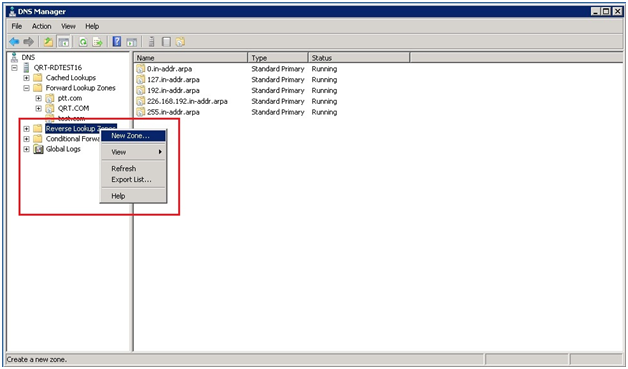
Task: Expand the Cached Lookups node
Action: 26,78
